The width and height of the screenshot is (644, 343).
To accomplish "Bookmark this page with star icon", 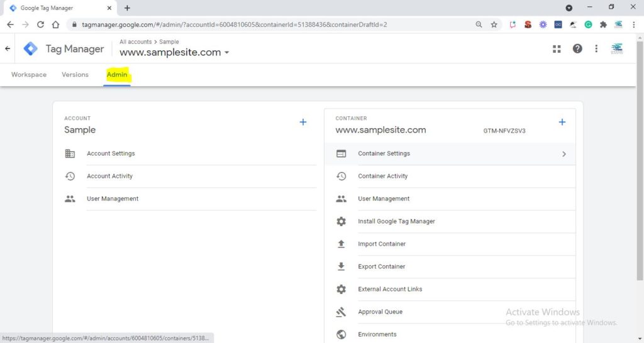I will click(x=494, y=24).
